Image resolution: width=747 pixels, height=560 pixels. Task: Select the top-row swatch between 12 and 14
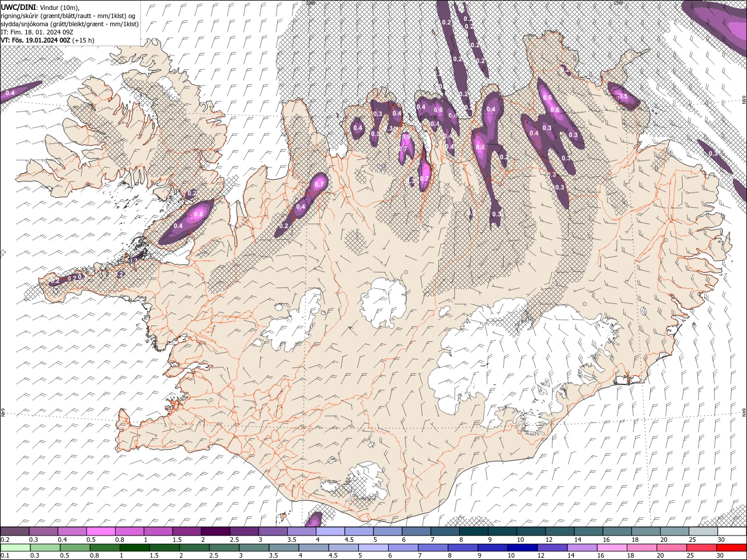pos(560,531)
